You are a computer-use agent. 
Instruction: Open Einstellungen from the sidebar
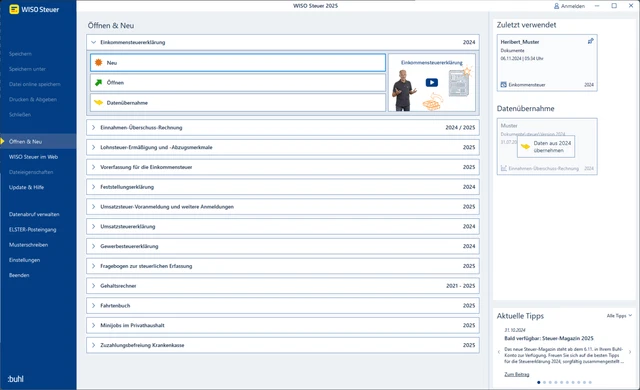pyautogui.click(x=24, y=260)
